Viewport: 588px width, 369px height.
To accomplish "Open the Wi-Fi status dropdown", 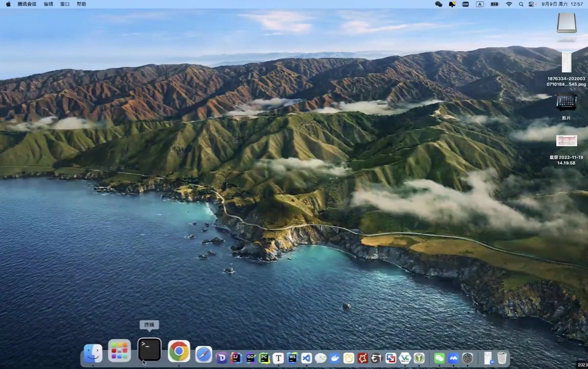I will click(x=509, y=4).
